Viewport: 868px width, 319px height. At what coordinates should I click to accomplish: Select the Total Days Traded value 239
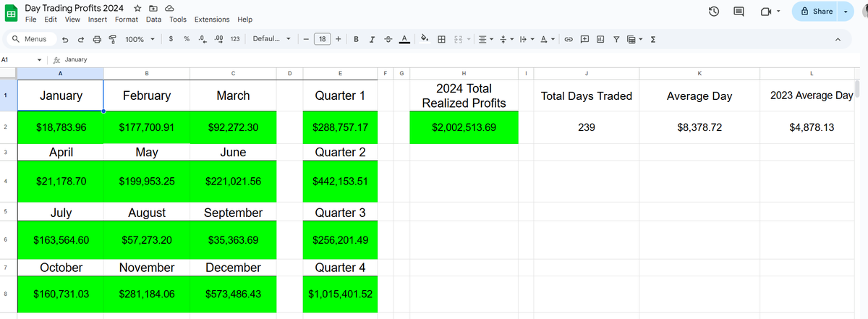tap(587, 127)
